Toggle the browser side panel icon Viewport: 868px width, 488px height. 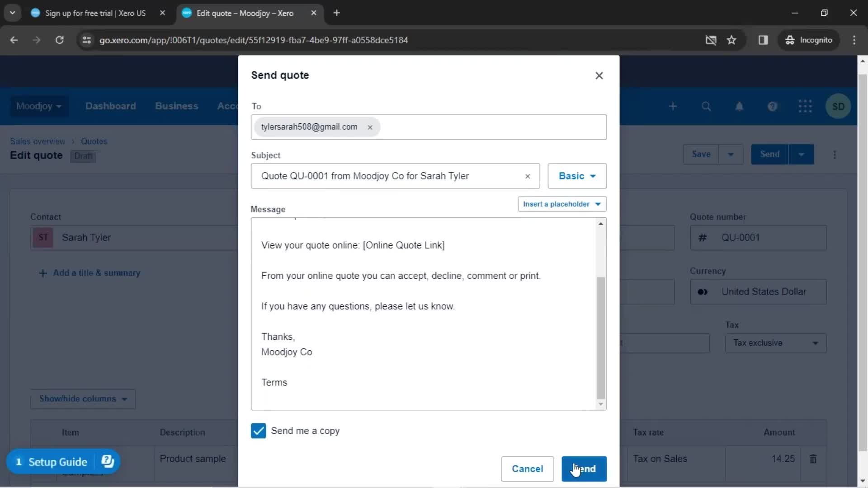[763, 40]
